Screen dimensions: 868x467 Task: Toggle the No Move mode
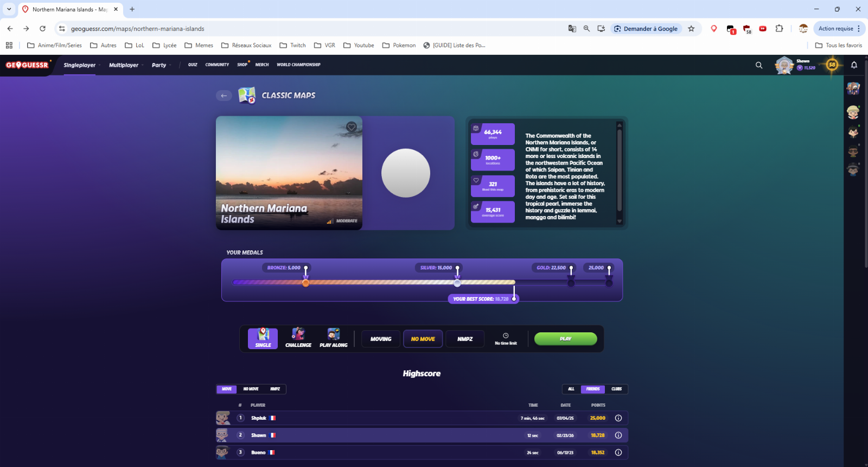coord(423,339)
